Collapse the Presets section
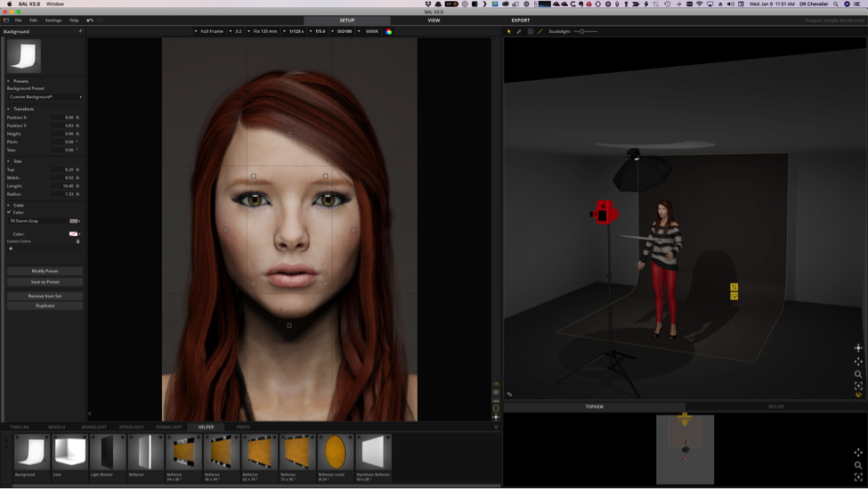 pyautogui.click(x=9, y=81)
